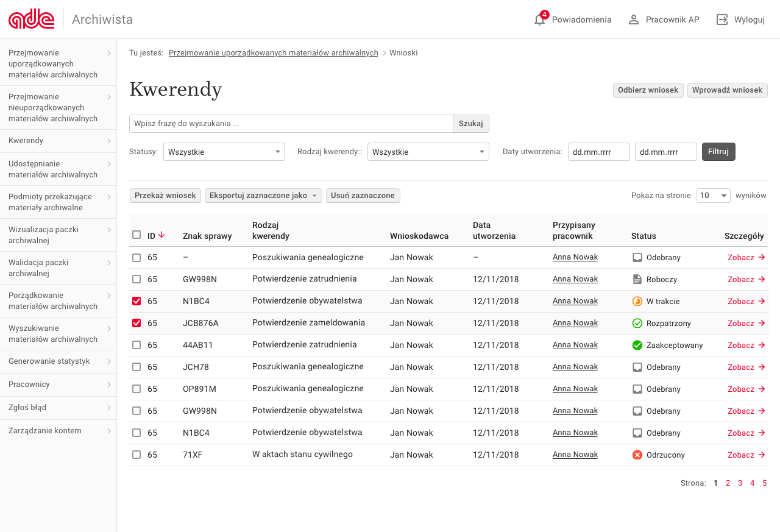780x532 pixels.
Task: Click the Wprowadź wniosek button
Action: (727, 90)
